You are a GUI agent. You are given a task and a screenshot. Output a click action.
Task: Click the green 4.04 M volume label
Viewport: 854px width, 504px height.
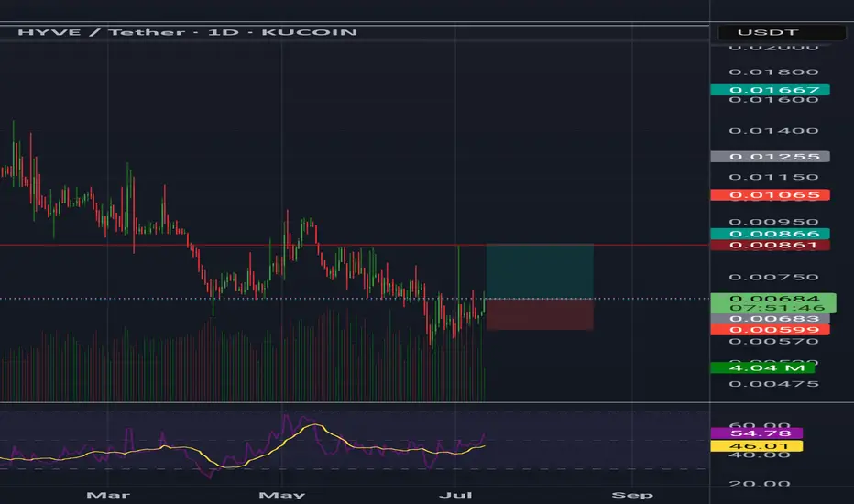click(x=762, y=367)
